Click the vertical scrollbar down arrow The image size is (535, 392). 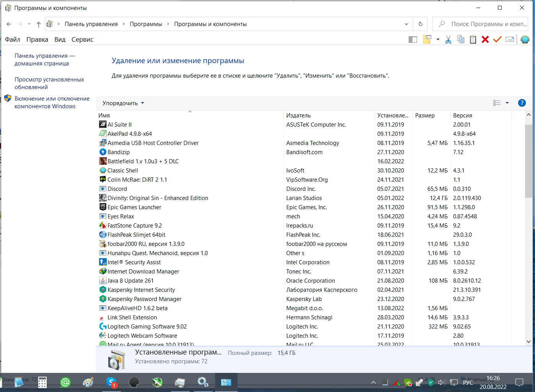(528, 342)
